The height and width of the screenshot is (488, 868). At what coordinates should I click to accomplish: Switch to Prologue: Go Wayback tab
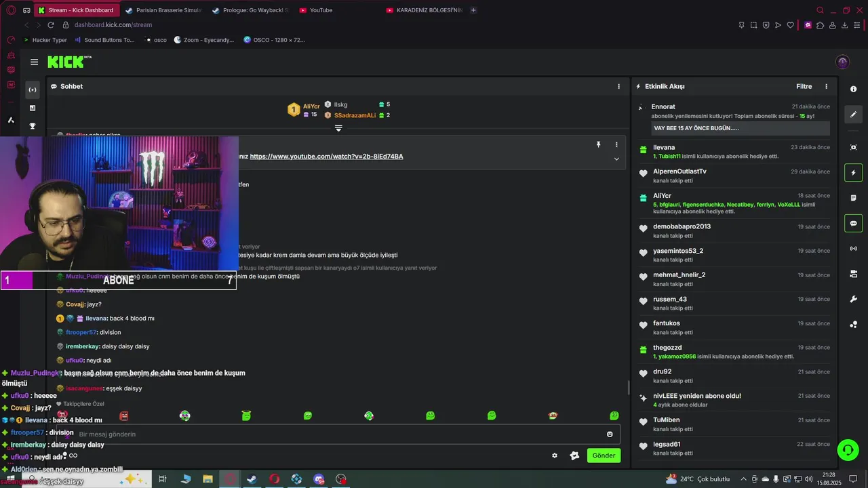[x=250, y=10]
